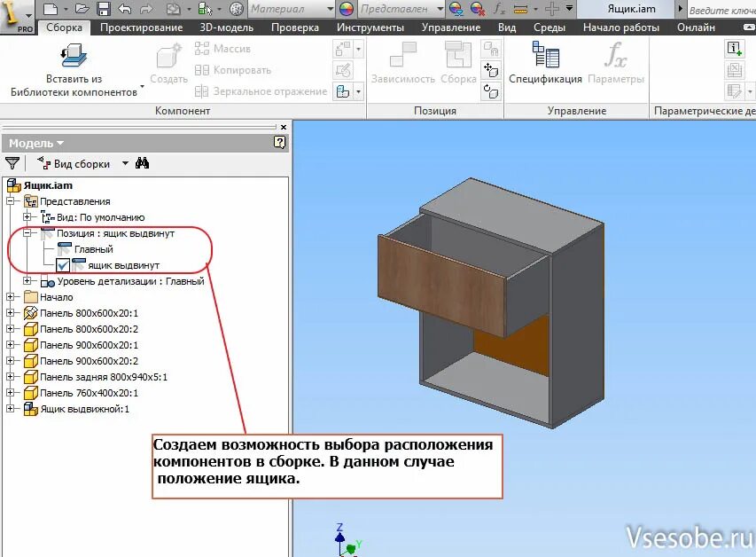Click the Сборка assemble tool in Position panel

point(458,63)
